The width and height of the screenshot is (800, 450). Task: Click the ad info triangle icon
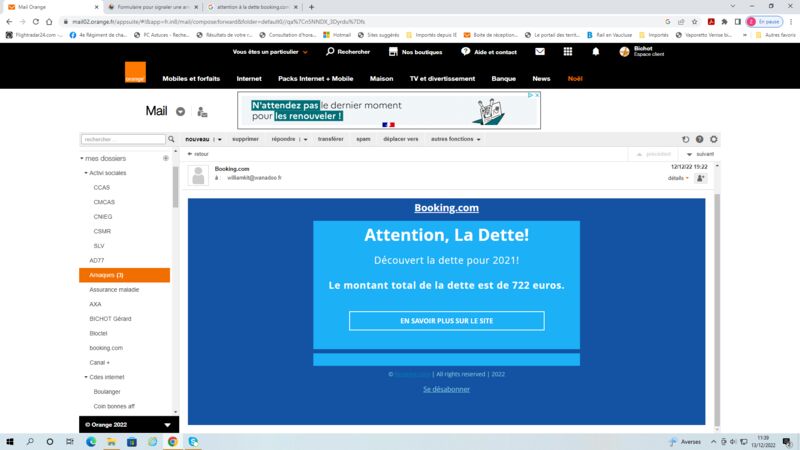(531, 95)
